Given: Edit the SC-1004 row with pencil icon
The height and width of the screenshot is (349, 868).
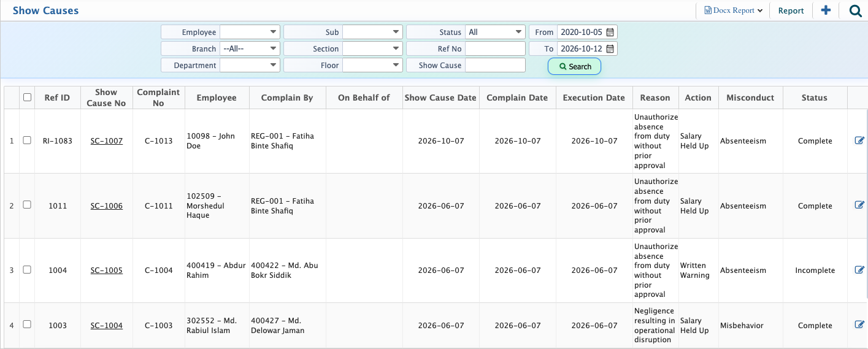Looking at the screenshot, I should (859, 325).
